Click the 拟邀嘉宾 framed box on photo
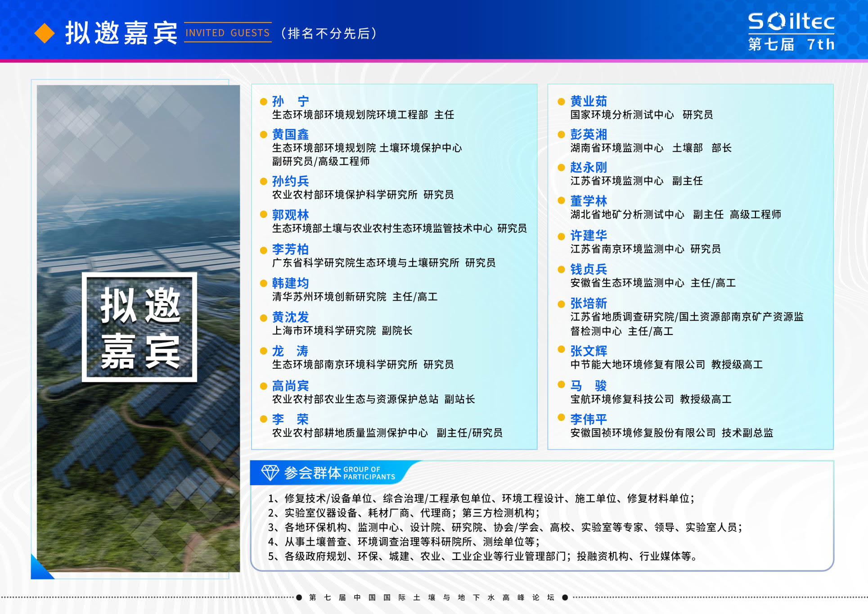Image resolution: width=868 pixels, height=614 pixels. click(x=139, y=327)
